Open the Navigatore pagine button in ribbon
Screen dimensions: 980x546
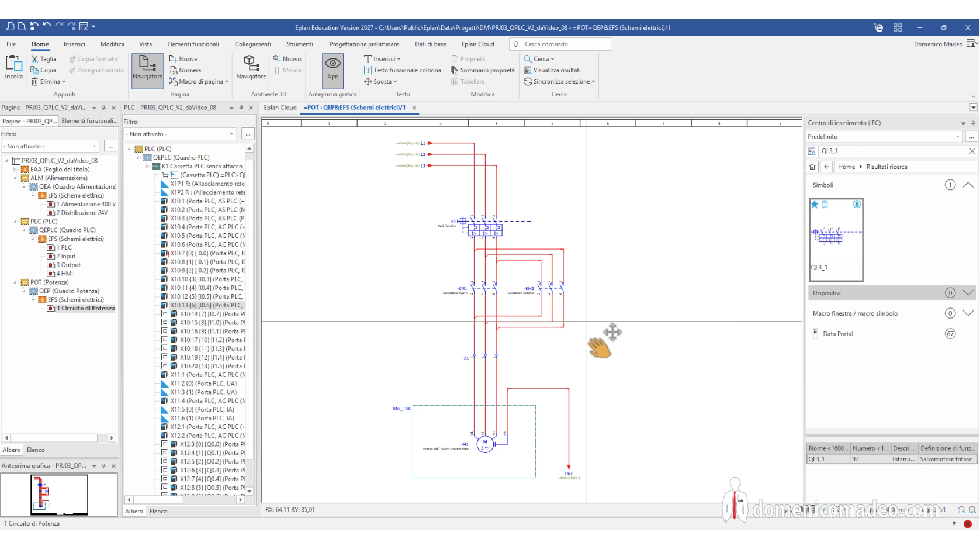[x=147, y=71]
